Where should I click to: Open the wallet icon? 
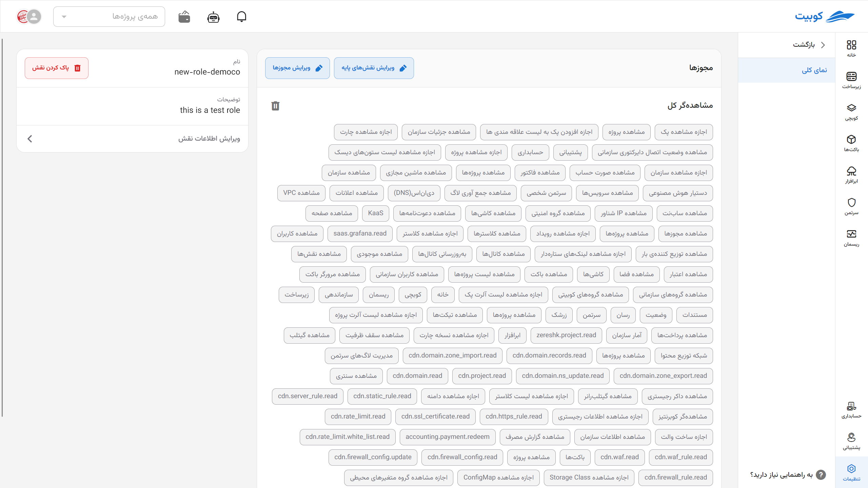click(184, 17)
